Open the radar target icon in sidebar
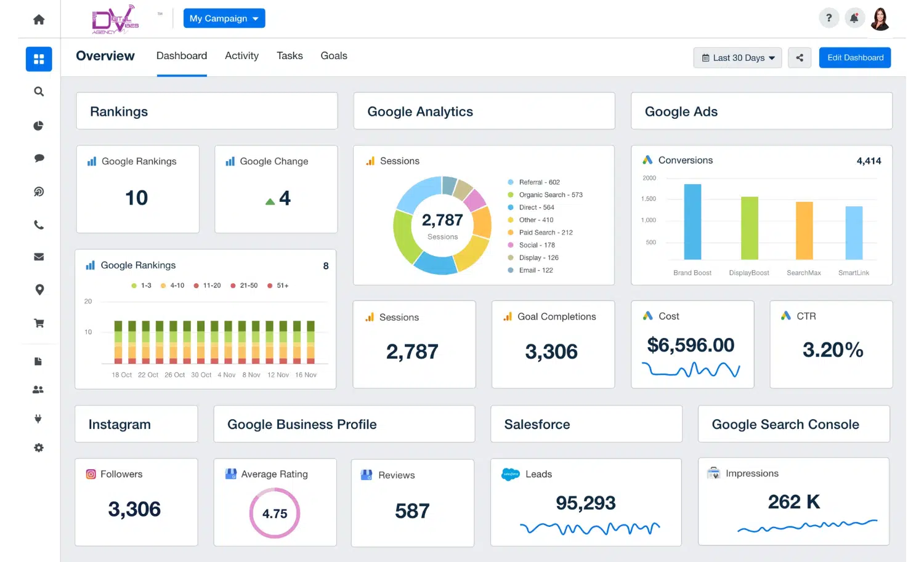This screenshot has height=562, width=924. click(39, 191)
